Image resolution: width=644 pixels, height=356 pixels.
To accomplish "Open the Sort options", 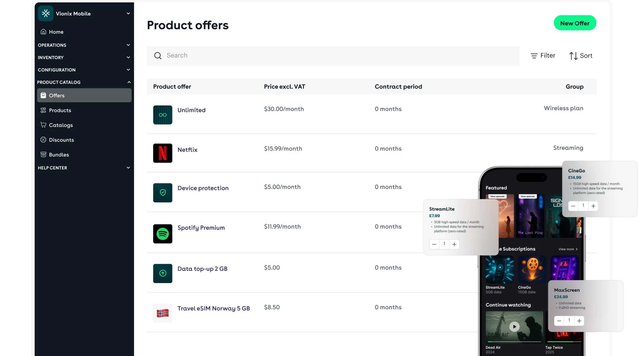I will point(581,56).
